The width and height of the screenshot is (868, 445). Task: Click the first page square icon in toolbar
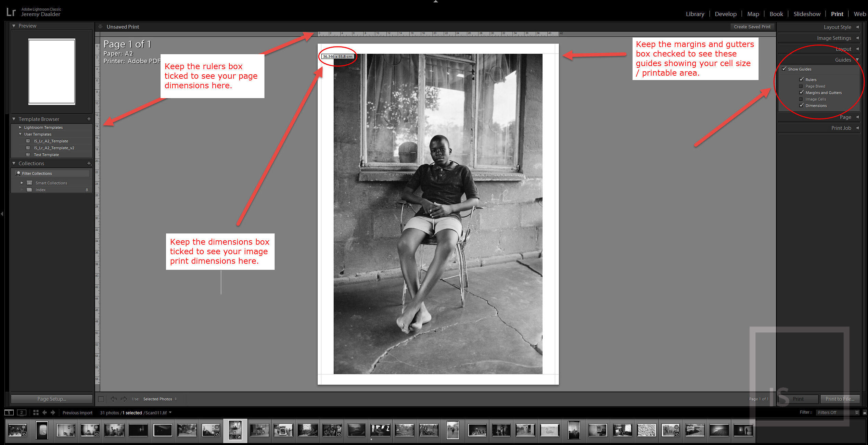pos(101,399)
